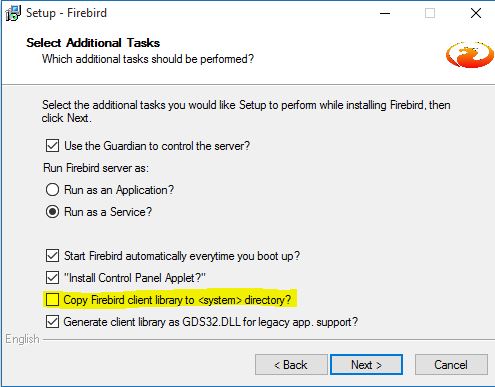Click the Which additional tasks should be performed text
The width and height of the screenshot is (495, 387).
coord(148,59)
